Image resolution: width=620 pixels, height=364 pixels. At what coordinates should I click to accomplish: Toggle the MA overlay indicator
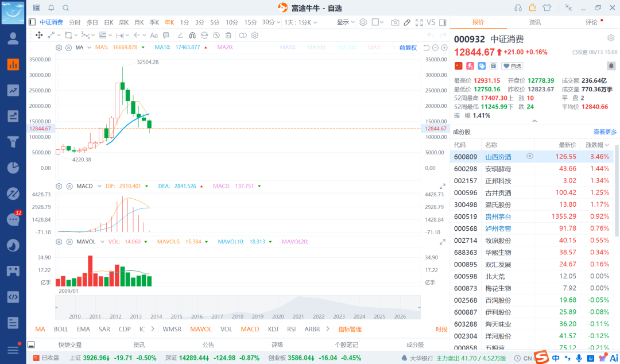click(40, 329)
